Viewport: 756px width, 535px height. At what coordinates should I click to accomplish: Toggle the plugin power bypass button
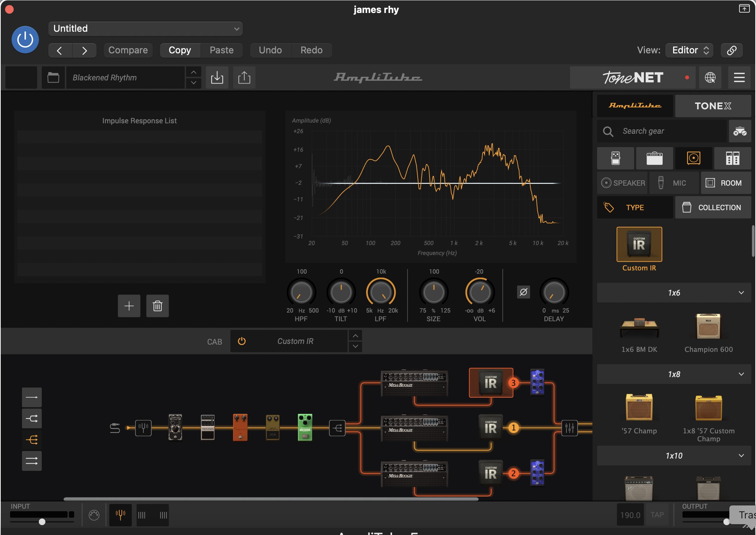point(25,40)
